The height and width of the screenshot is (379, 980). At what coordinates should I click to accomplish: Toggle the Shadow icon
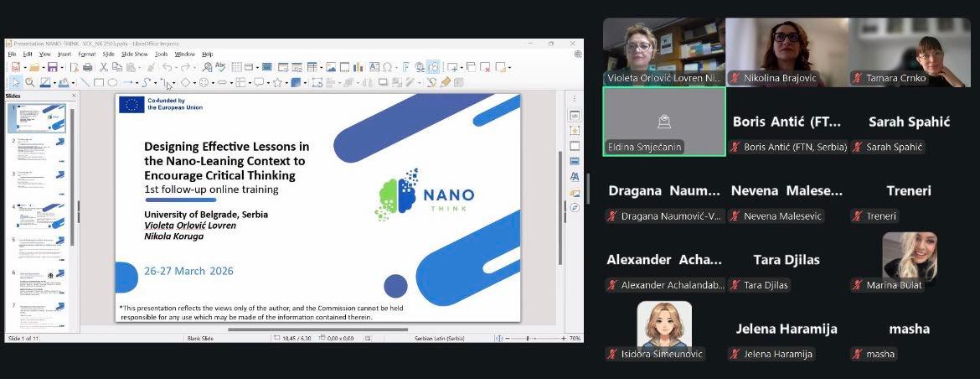pos(383,82)
